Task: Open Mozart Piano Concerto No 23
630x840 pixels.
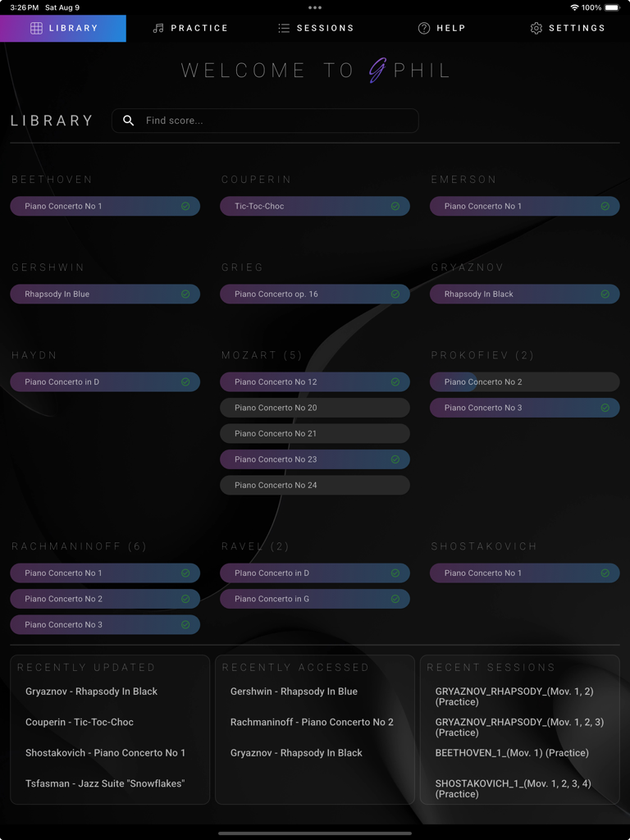Action: [315, 459]
